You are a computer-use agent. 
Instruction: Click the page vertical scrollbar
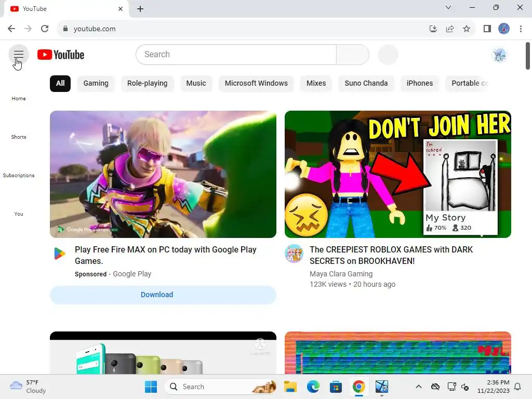click(x=528, y=56)
